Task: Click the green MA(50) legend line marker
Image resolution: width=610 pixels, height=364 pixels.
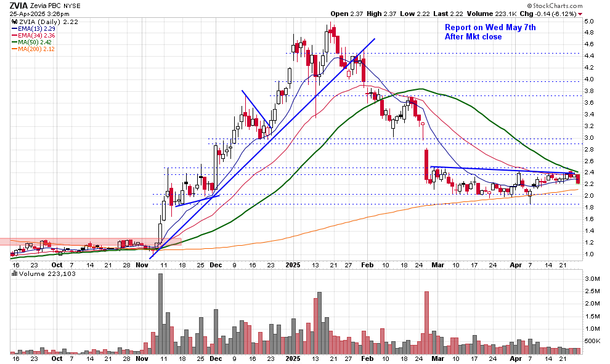Action: click(x=16, y=42)
